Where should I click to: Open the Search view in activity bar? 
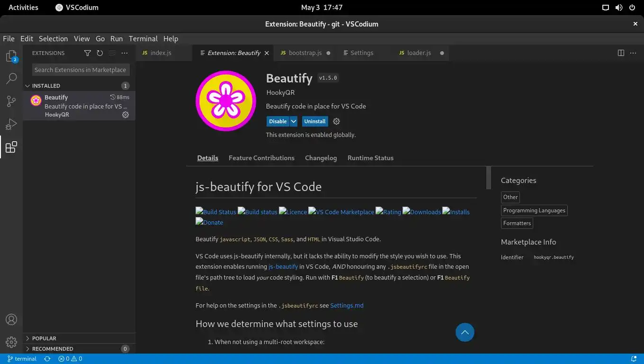(x=11, y=79)
